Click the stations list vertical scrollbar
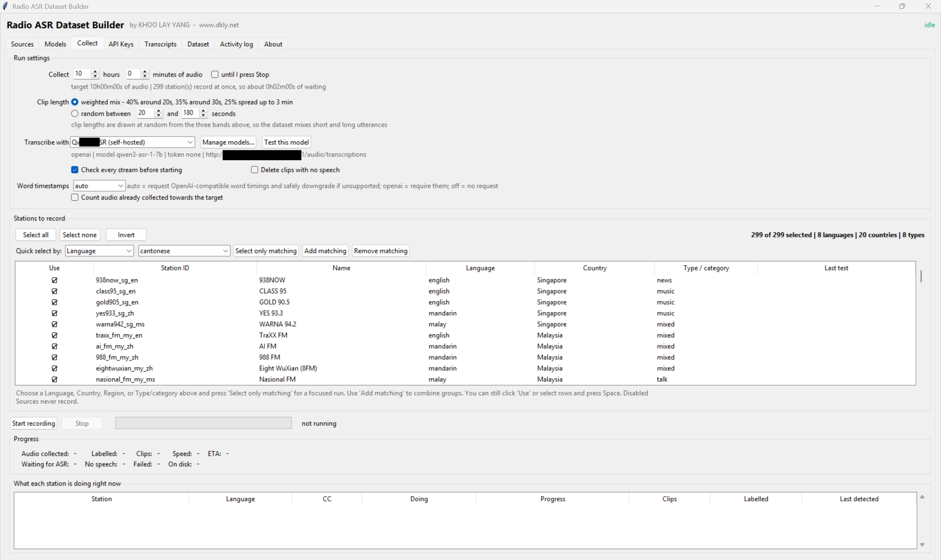This screenshot has height=560, width=941. tap(922, 276)
